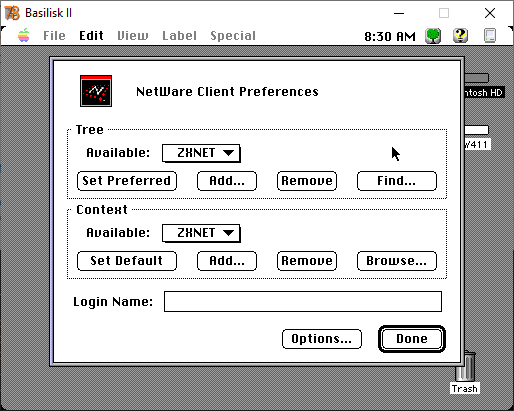Open the Edit menu
The image size is (514, 411).
[x=91, y=36]
